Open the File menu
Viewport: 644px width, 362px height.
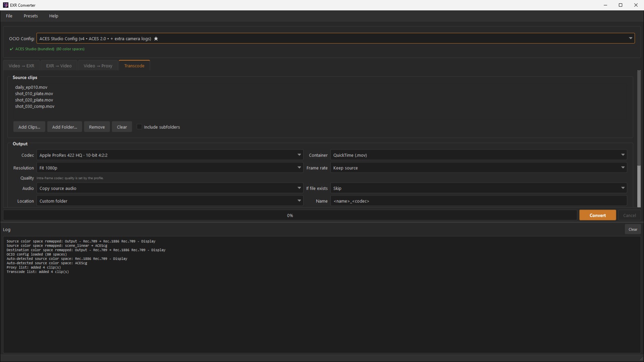9,16
